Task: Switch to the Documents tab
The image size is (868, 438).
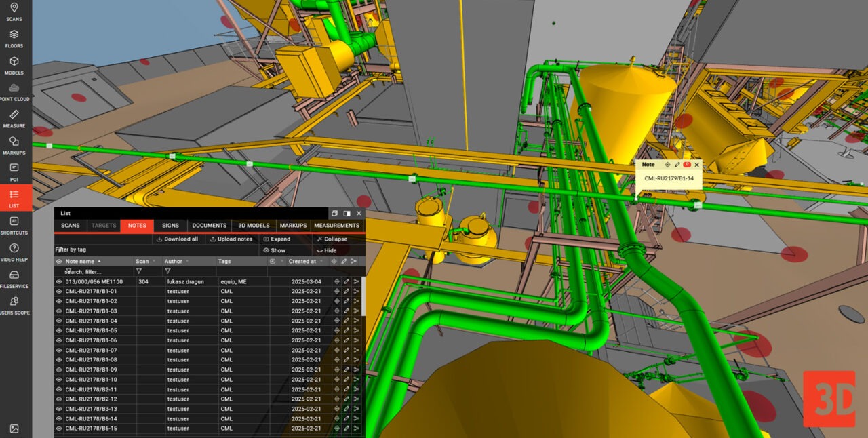Action: [209, 225]
